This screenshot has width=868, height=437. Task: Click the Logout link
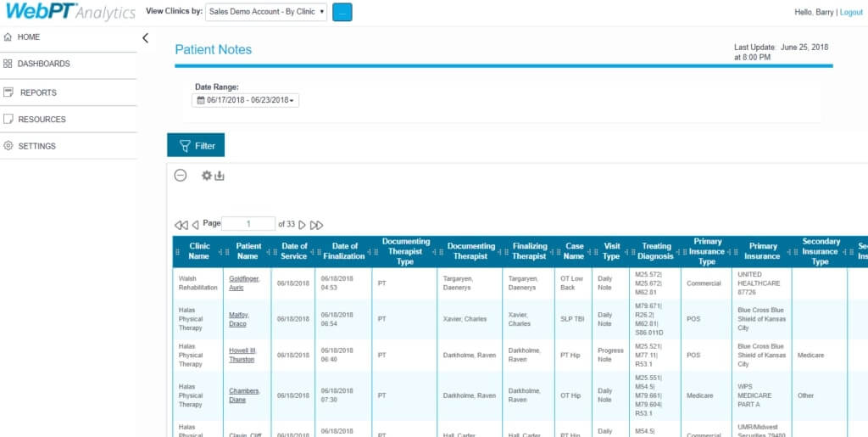click(851, 12)
